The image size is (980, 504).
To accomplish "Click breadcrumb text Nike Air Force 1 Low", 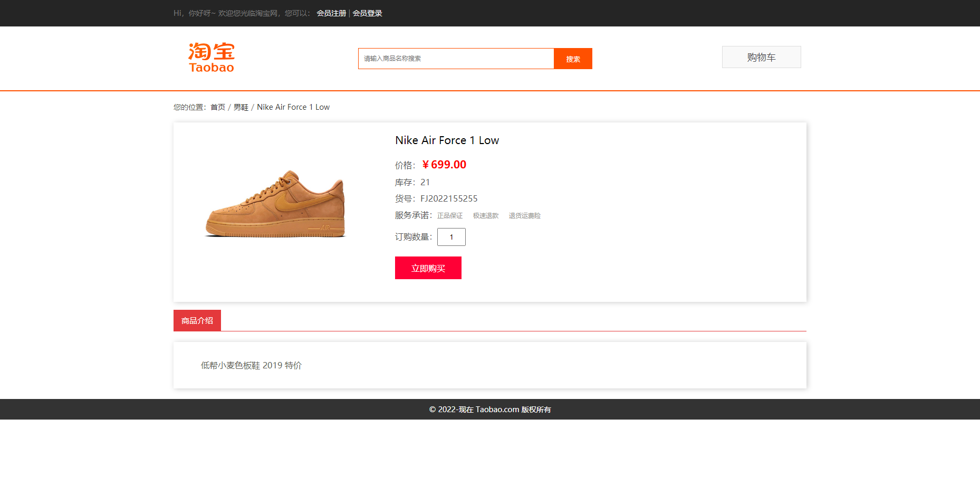I will [x=293, y=107].
